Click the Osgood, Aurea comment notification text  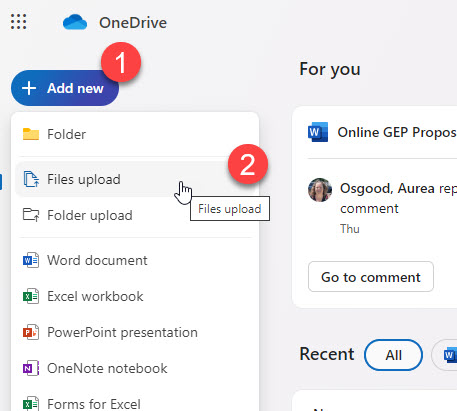[398, 198]
